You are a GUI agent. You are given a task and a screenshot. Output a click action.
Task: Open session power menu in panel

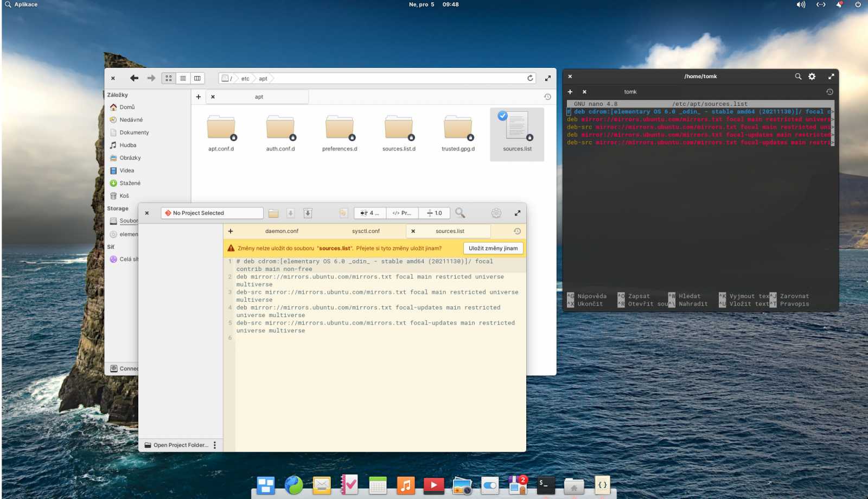(x=858, y=4)
